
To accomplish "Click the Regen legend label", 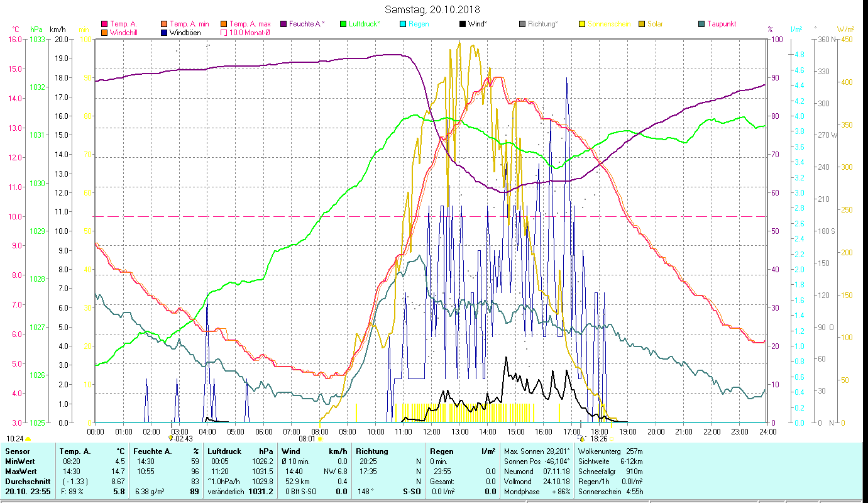I will pos(419,25).
